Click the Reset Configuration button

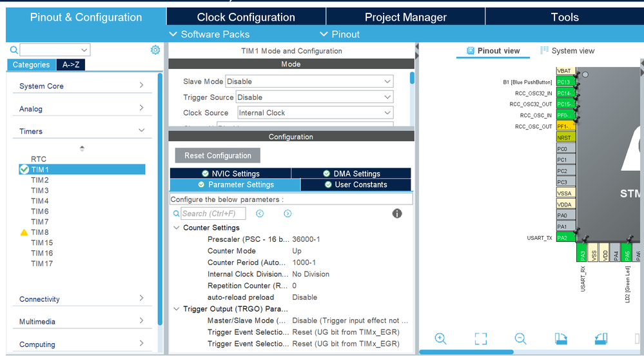point(218,155)
